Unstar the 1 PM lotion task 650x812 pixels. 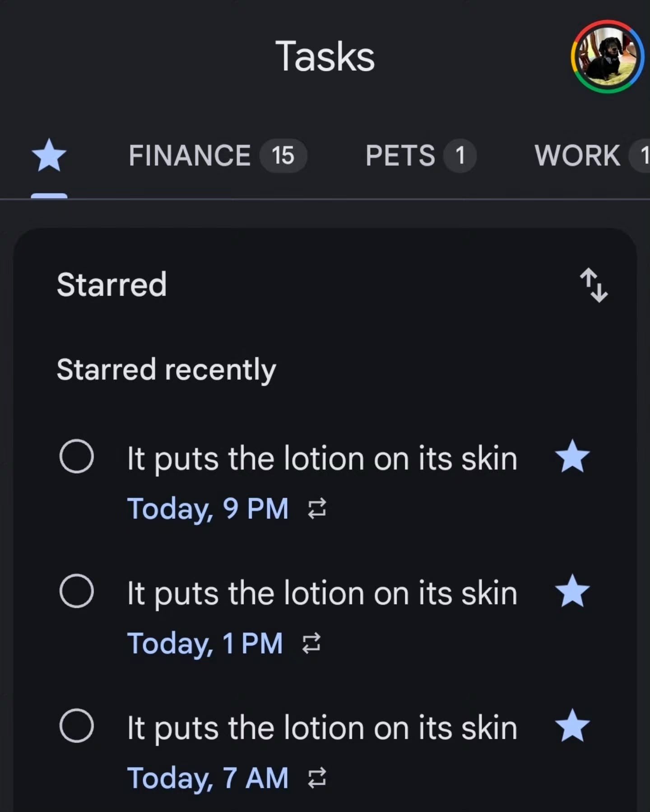[572, 591]
